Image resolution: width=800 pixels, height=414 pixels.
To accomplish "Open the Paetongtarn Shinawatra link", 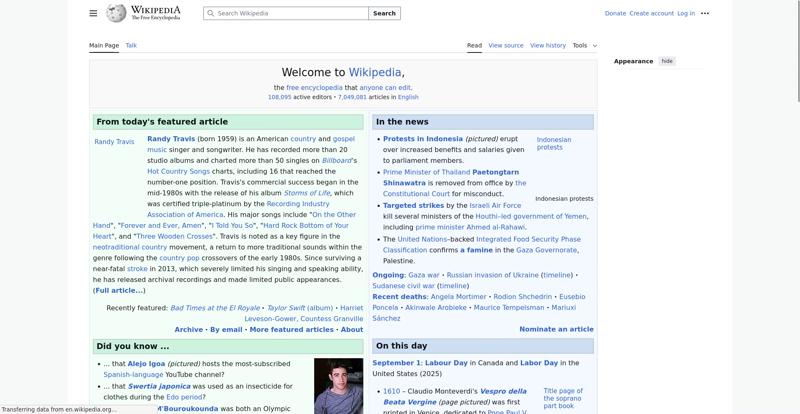I will click(451, 178).
